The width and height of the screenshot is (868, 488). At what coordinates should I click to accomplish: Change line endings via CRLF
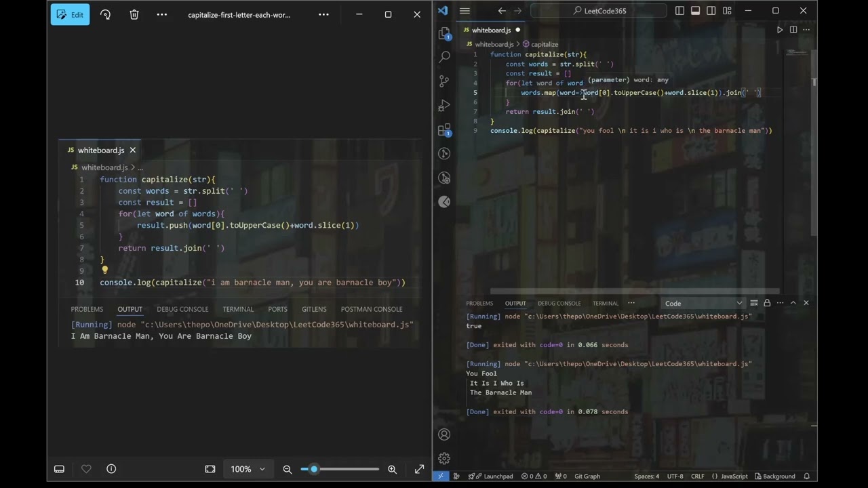698,476
